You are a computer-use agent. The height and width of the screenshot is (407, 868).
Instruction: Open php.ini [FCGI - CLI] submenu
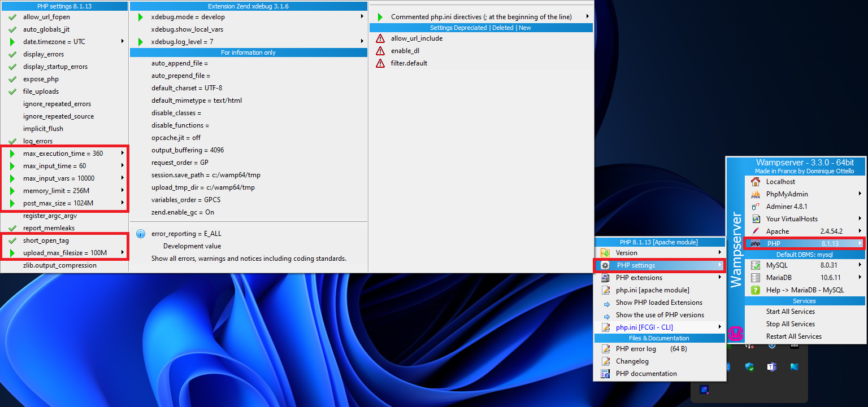click(659, 327)
